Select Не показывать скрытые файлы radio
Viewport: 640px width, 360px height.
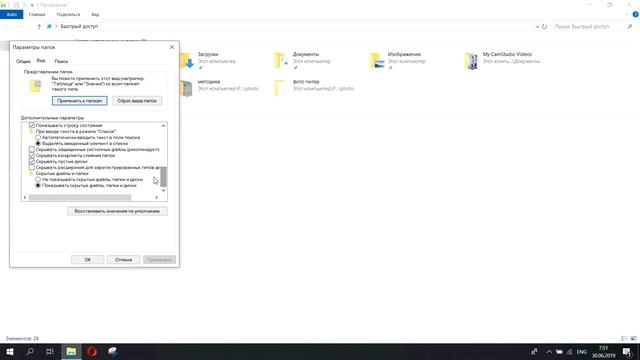[38, 180]
